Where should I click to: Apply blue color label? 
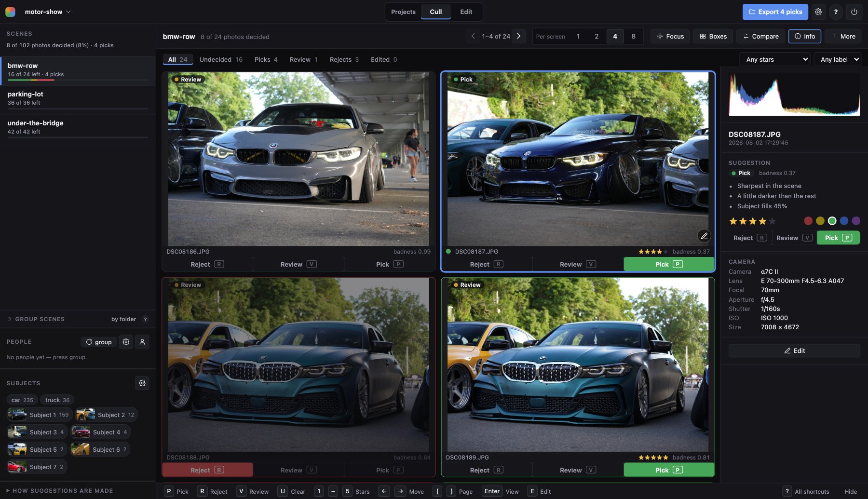[844, 221]
